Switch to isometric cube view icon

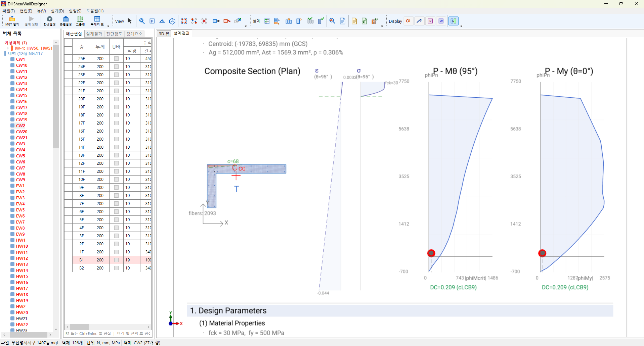(172, 21)
